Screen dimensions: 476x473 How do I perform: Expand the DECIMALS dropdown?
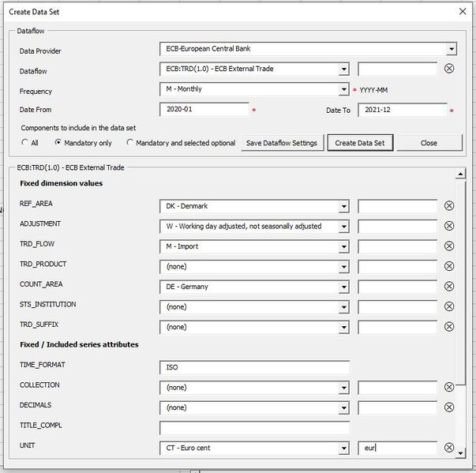pyautogui.click(x=343, y=408)
